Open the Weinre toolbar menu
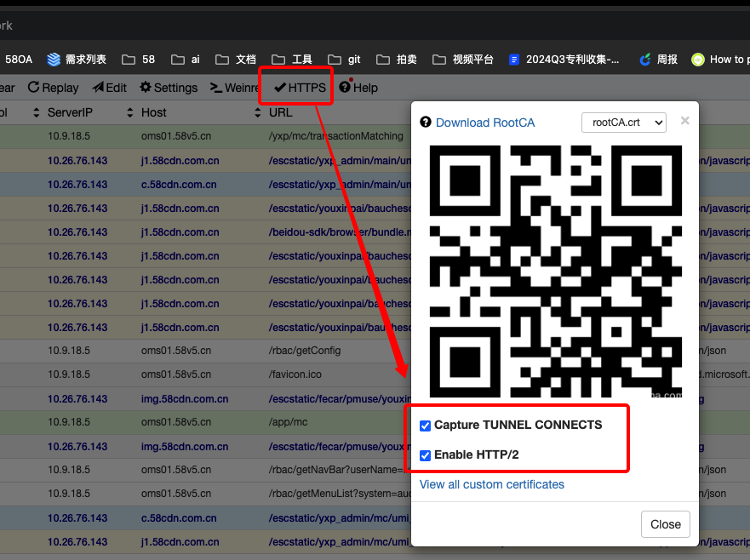Image resolution: width=750 pixels, height=560 pixels. coord(234,88)
